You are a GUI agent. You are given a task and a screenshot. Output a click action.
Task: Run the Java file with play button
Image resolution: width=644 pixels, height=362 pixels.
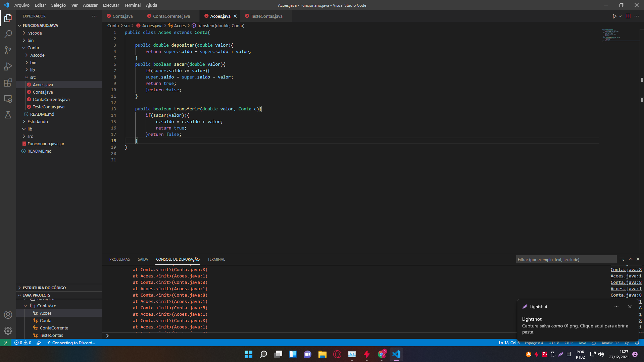coord(614,16)
